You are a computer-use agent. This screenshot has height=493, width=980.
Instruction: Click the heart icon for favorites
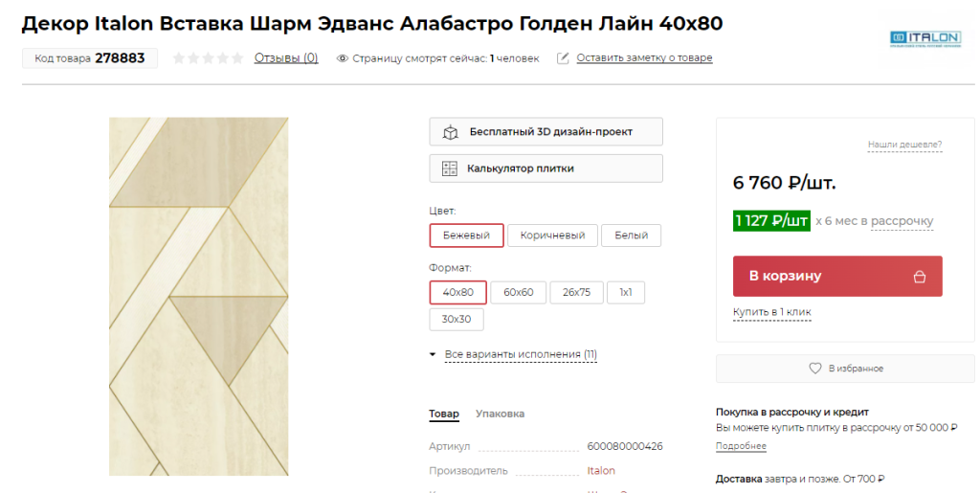coord(815,369)
